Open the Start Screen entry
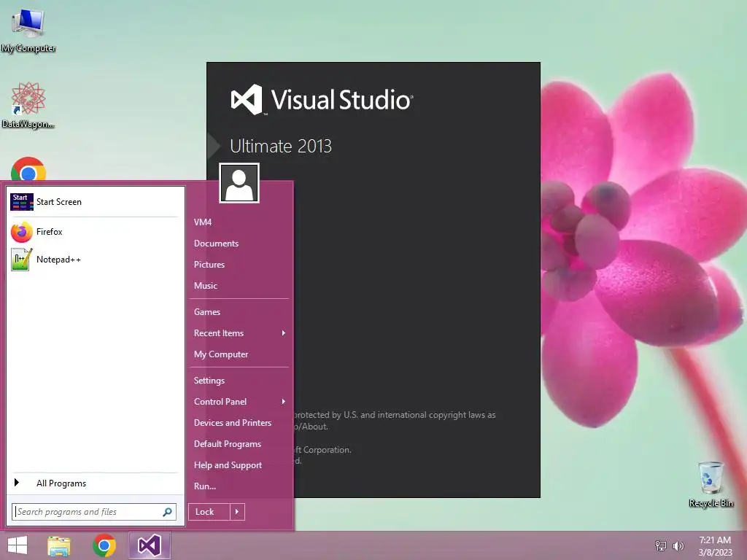Viewport: 747px width, 560px height. click(95, 202)
